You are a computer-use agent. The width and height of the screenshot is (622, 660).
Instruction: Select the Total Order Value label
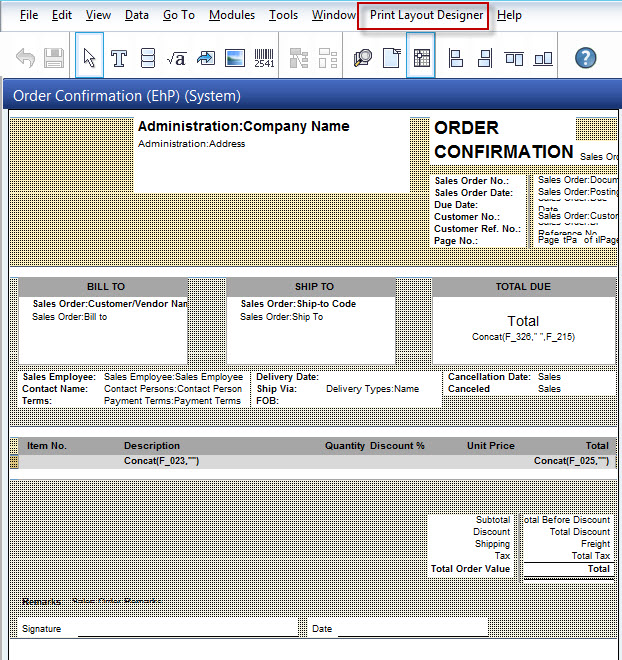pyautogui.click(x=470, y=569)
